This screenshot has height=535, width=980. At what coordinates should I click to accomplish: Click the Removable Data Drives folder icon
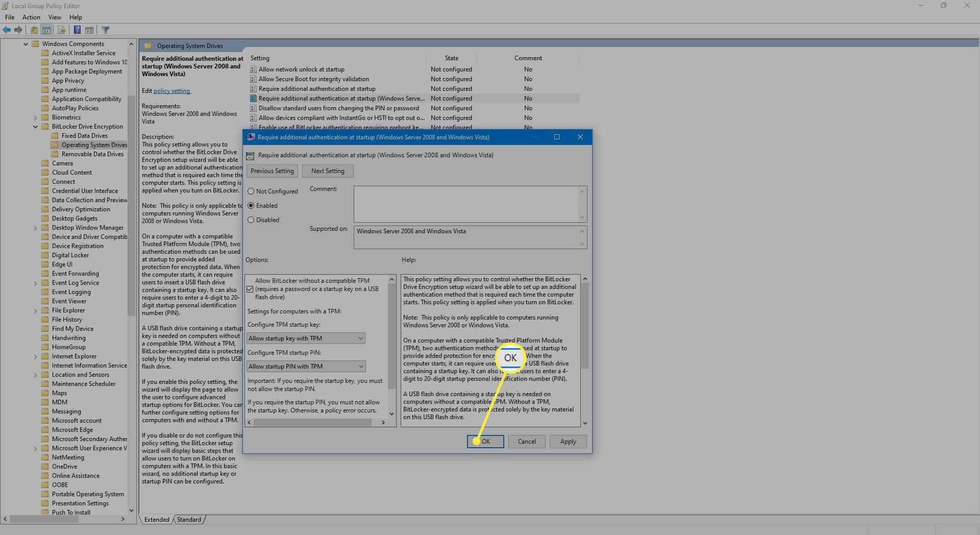[55, 154]
